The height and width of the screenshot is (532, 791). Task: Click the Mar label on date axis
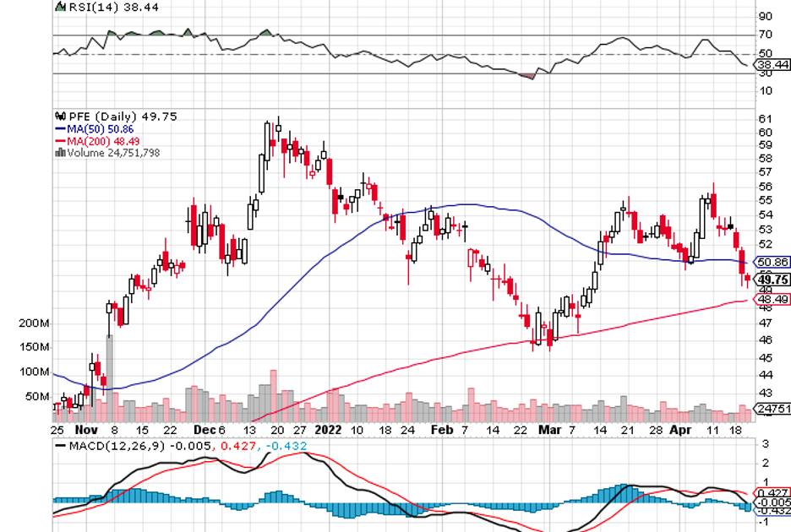point(548,429)
